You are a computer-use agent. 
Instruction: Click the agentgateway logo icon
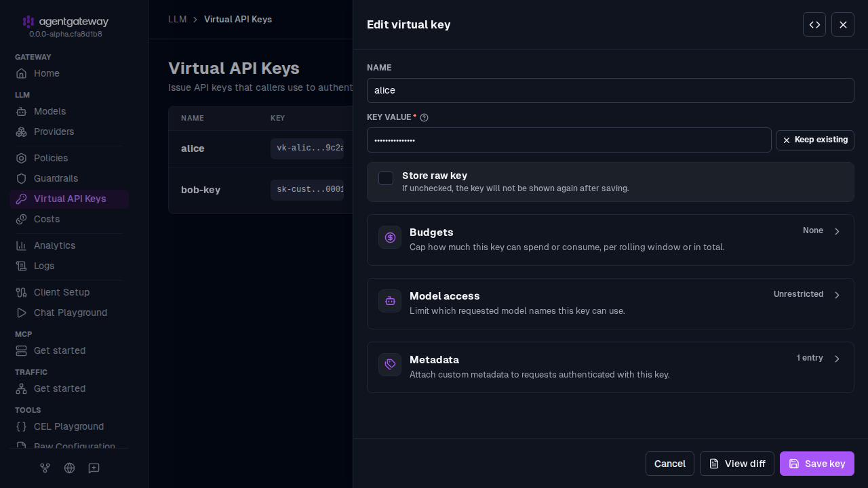pos(28,22)
